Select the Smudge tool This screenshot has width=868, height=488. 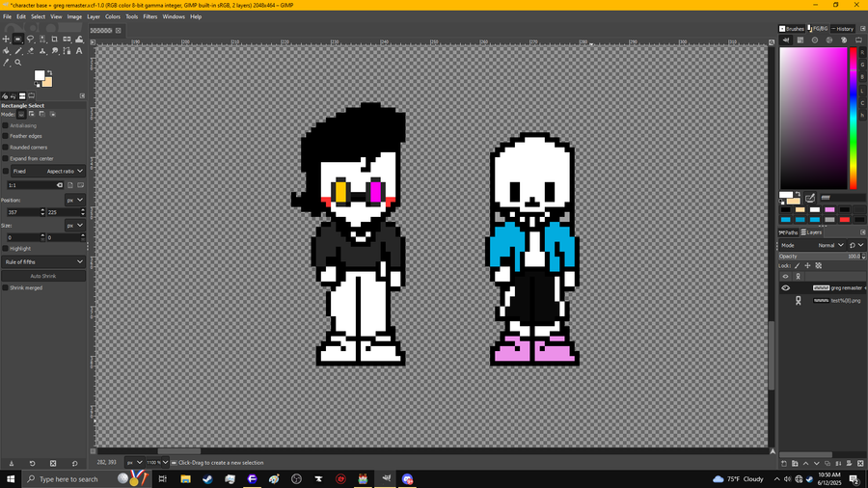pyautogui.click(x=55, y=51)
